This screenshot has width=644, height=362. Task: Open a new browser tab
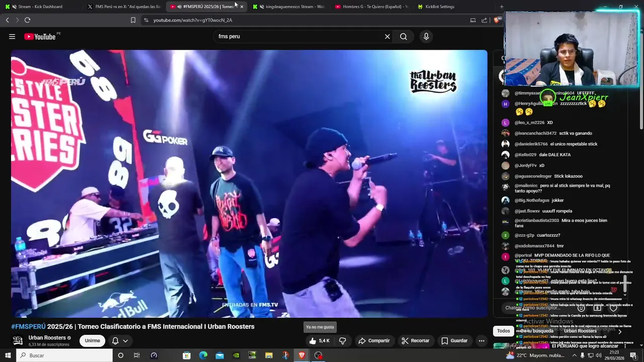[x=501, y=7]
